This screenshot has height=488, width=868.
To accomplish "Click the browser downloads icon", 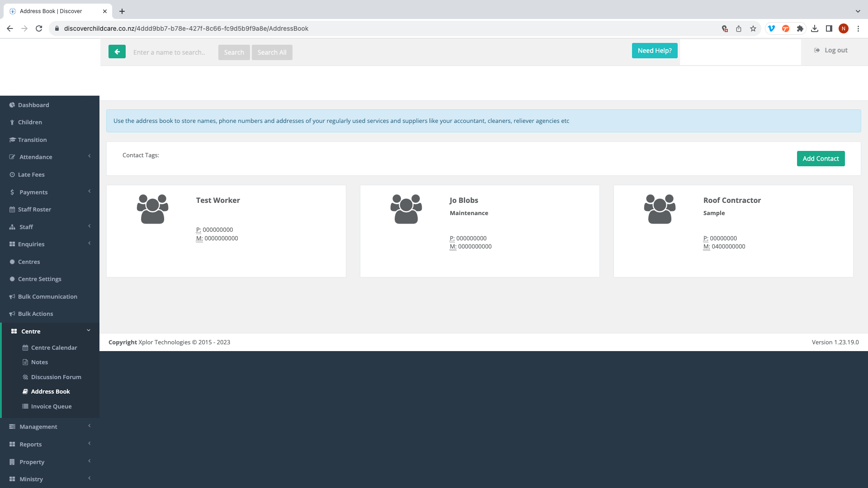I will [815, 28].
